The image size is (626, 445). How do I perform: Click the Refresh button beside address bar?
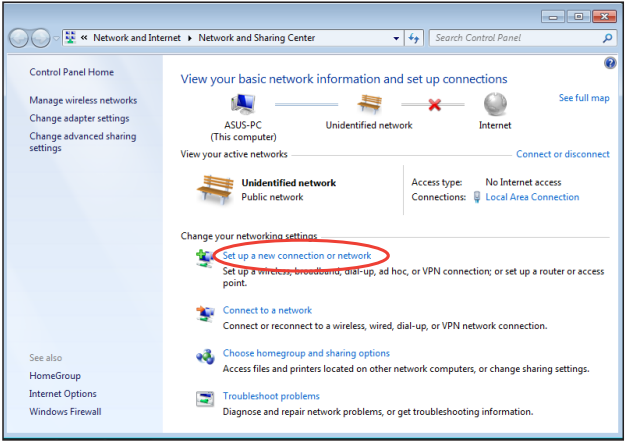(414, 38)
